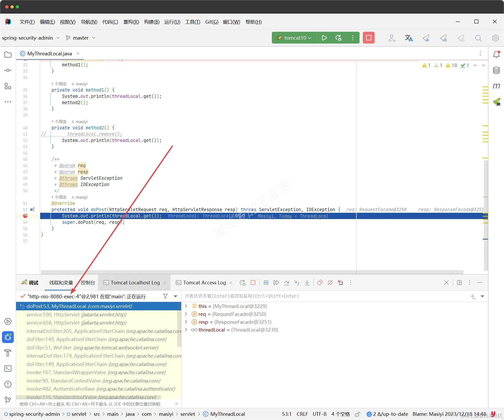Open the Services tool window
Screen dimensions: 504x420
point(8,321)
